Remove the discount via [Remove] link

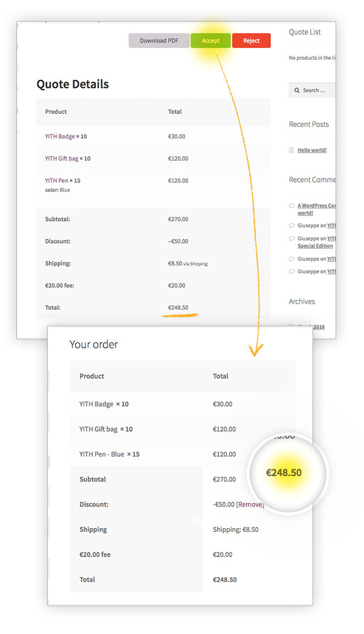[x=250, y=504]
